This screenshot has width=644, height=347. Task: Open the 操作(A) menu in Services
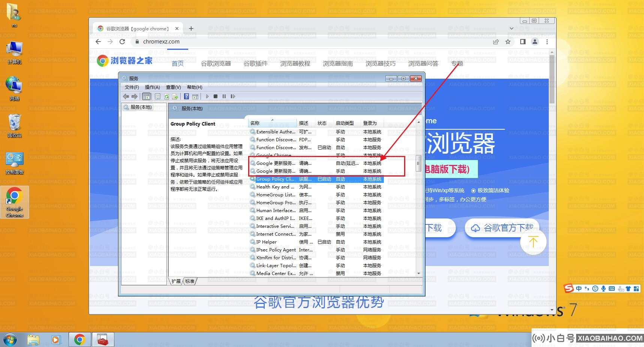(x=152, y=87)
